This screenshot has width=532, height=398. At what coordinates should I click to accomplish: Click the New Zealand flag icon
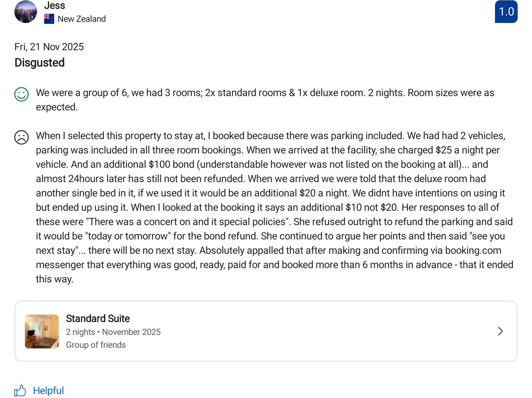49,19
